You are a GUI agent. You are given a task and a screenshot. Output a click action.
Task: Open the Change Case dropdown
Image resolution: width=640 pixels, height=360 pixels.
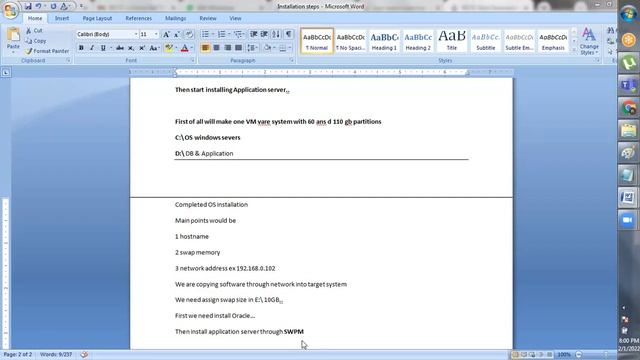154,48
